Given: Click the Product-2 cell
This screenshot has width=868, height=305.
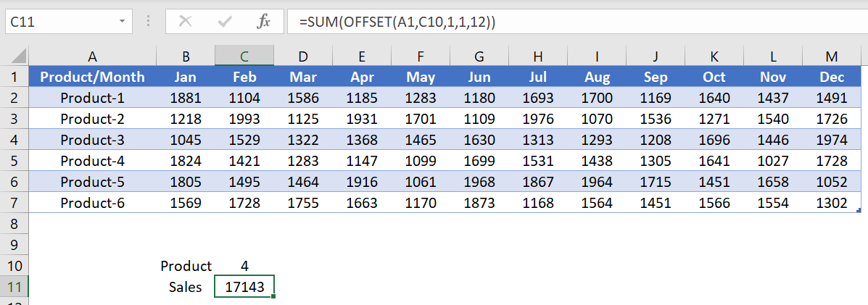Looking at the screenshot, I should tap(92, 119).
